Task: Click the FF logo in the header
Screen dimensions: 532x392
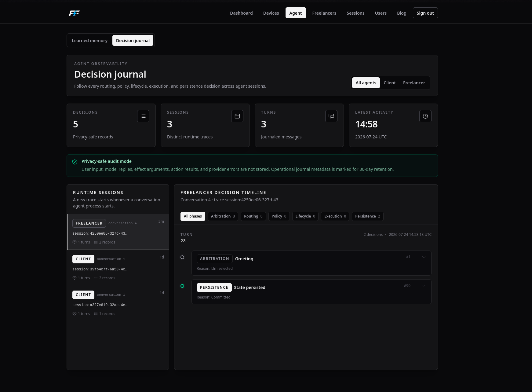Action: click(x=74, y=13)
